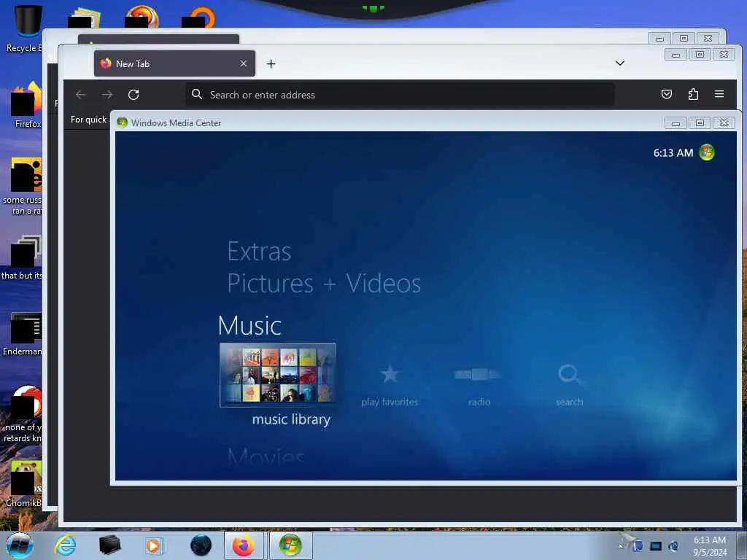Select Pictures + Videos menu strip
The width and height of the screenshot is (747, 560).
(x=324, y=284)
